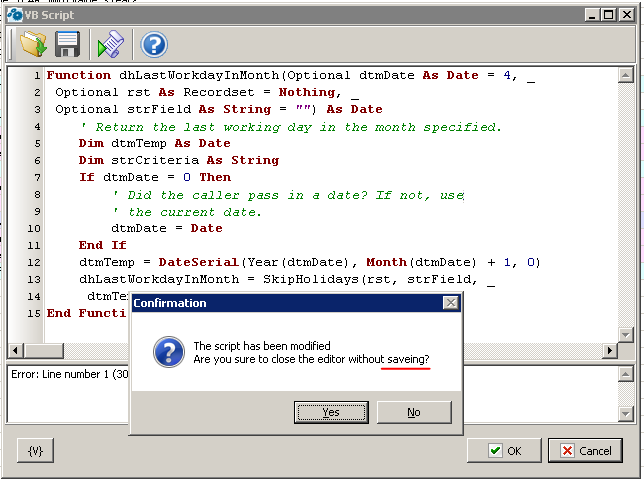644x481 pixels.
Task: Run the syntax check toolbar icon
Action: point(109,44)
